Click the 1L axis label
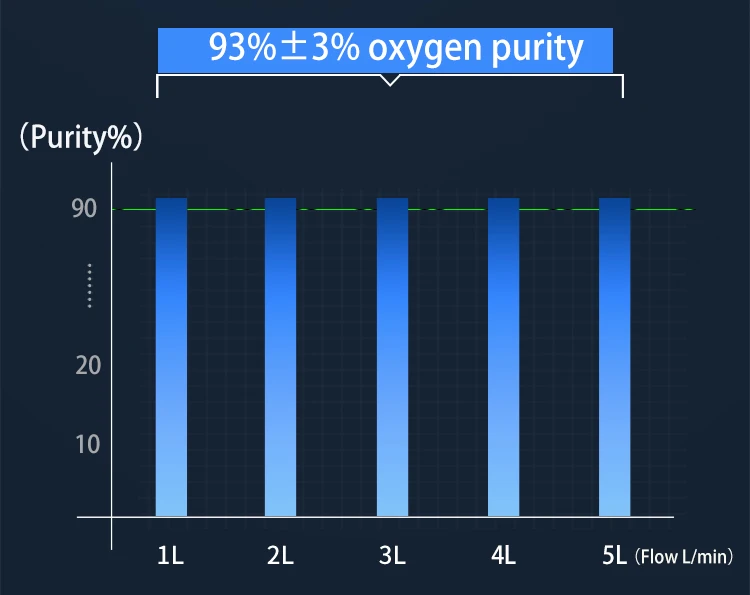Screen dimensions: 750x595 pyautogui.click(x=171, y=556)
